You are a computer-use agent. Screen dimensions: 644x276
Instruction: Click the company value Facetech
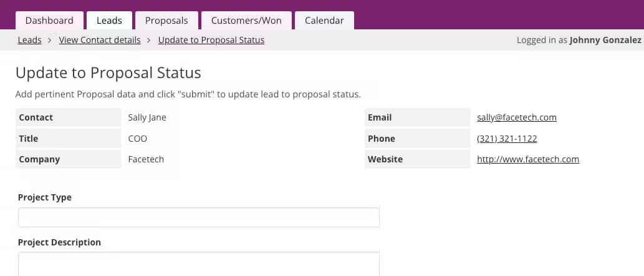(x=146, y=159)
